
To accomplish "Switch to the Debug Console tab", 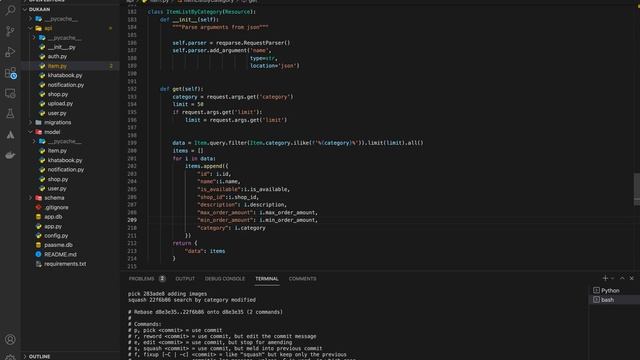I will [225, 279].
